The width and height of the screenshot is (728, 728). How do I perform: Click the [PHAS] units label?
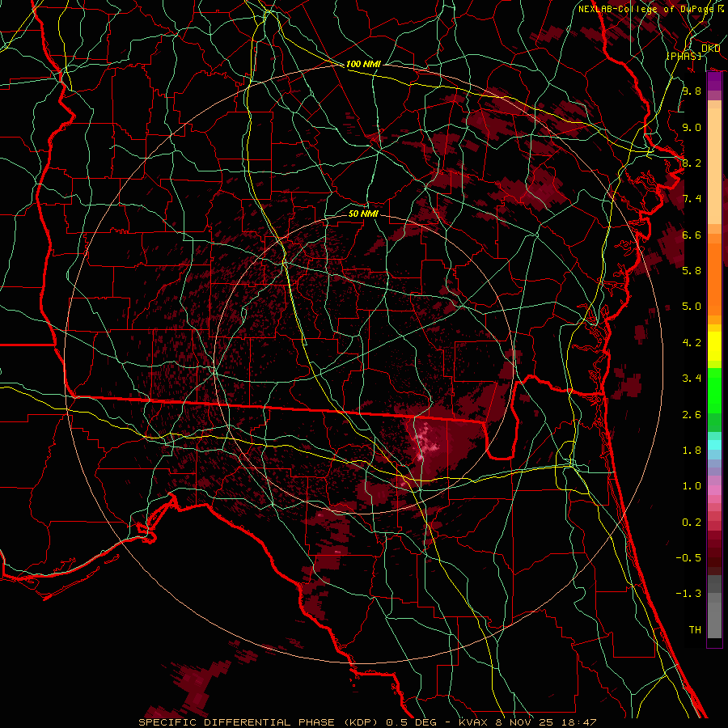[x=684, y=56]
